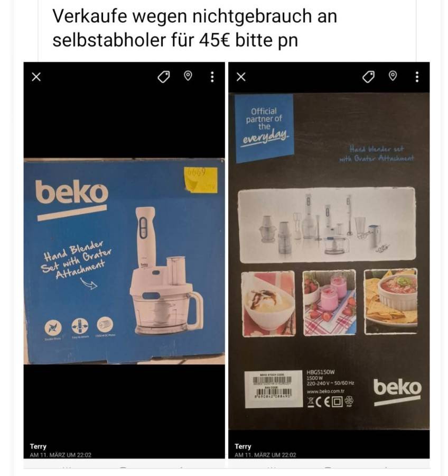Open the blue beko hand blender box photo
This screenshot has height=476, width=448.
124,261
